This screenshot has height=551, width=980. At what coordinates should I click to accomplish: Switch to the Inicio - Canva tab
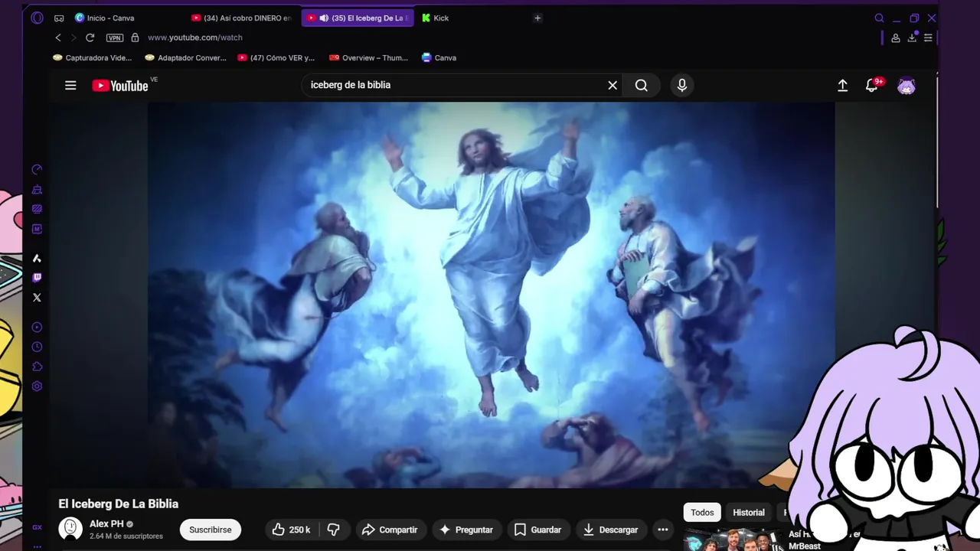coord(111,18)
